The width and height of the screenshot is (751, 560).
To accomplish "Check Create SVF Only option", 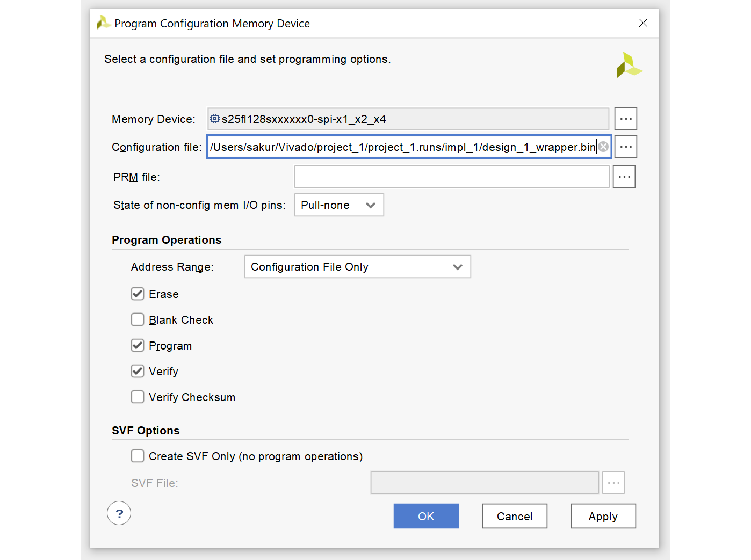I will pos(138,456).
